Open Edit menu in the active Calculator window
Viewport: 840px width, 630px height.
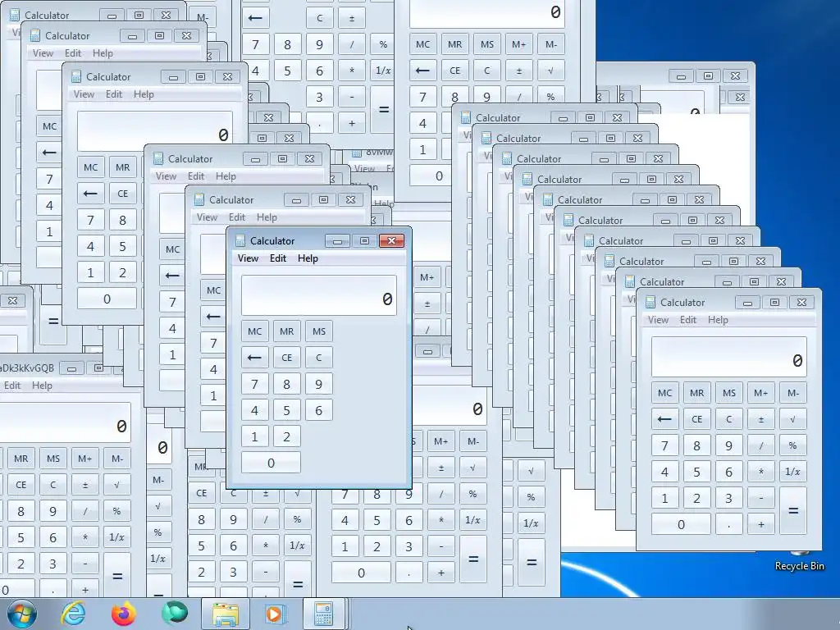coord(277,258)
